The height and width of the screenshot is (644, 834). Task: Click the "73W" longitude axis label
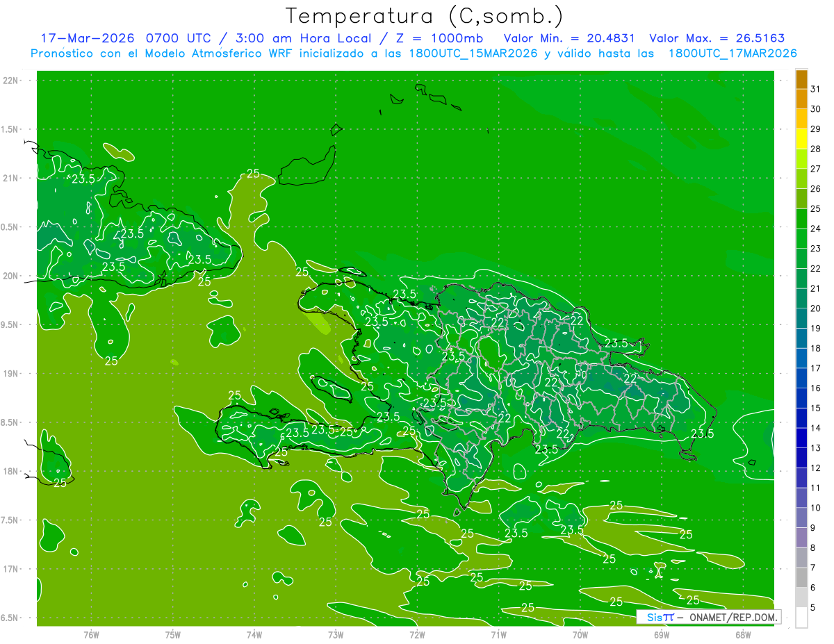(336, 635)
